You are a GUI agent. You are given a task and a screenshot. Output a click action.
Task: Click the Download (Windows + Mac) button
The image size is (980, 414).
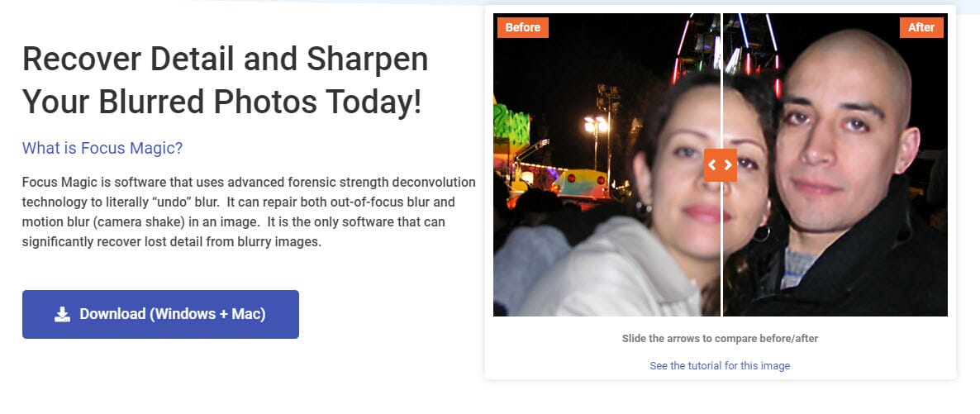(160, 314)
